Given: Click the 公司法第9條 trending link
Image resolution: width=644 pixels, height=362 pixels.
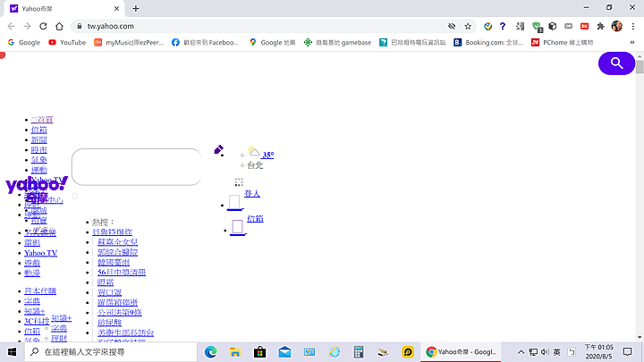Looking at the screenshot, I should click(120, 312).
